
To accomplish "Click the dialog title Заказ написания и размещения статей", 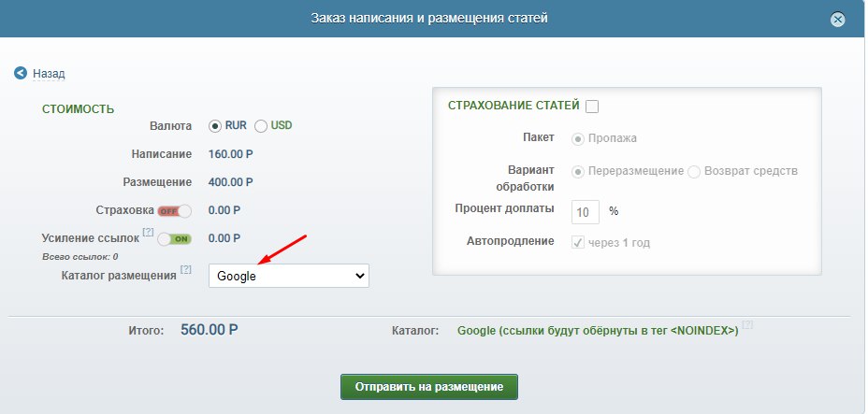I will pos(429,19).
